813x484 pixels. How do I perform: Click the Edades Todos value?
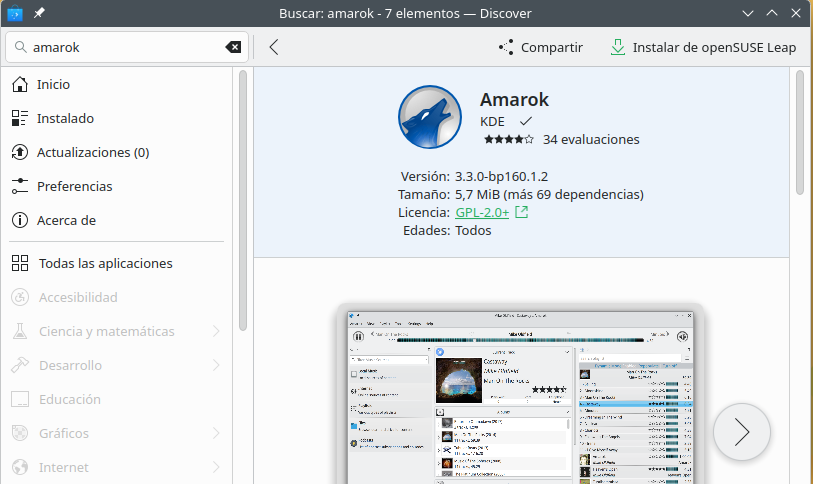(x=473, y=230)
